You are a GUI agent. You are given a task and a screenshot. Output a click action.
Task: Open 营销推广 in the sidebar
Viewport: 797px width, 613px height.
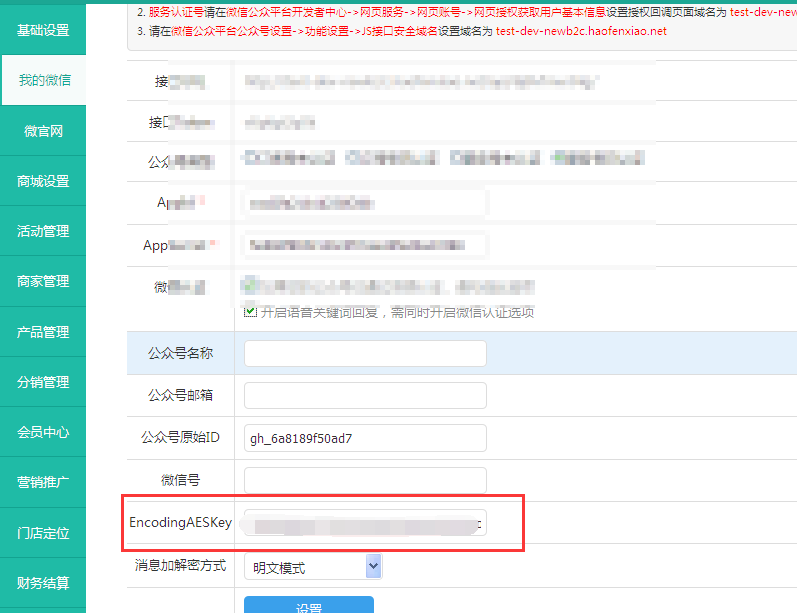click(x=43, y=482)
